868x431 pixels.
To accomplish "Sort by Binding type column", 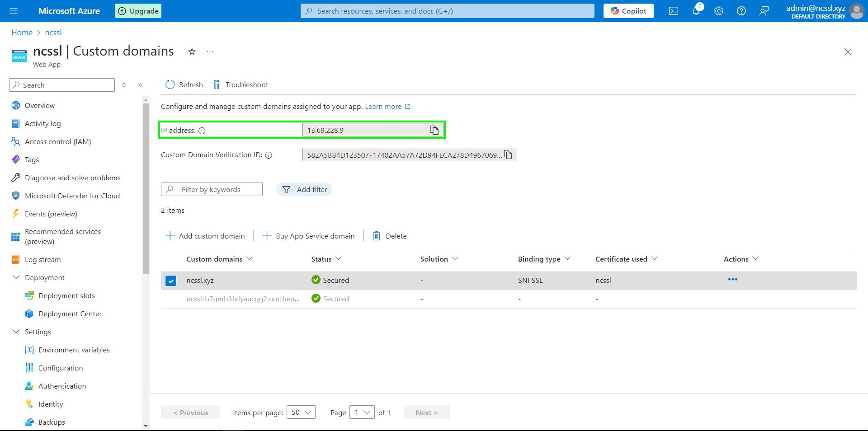I will 544,259.
